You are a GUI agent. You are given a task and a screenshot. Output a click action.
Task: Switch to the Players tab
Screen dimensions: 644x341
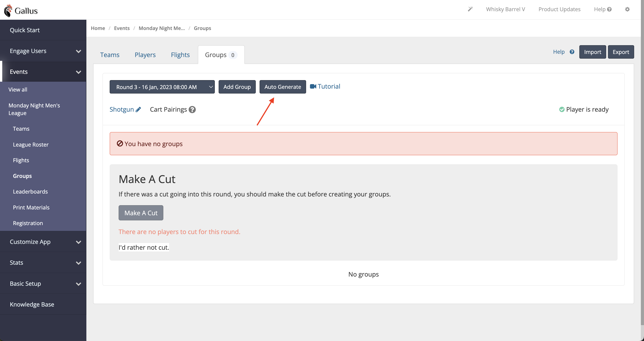click(145, 55)
